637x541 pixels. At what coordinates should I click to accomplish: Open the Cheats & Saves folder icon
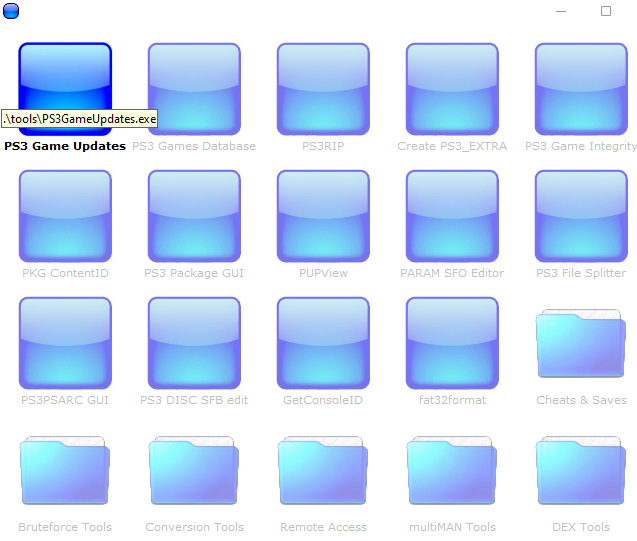[581, 344]
